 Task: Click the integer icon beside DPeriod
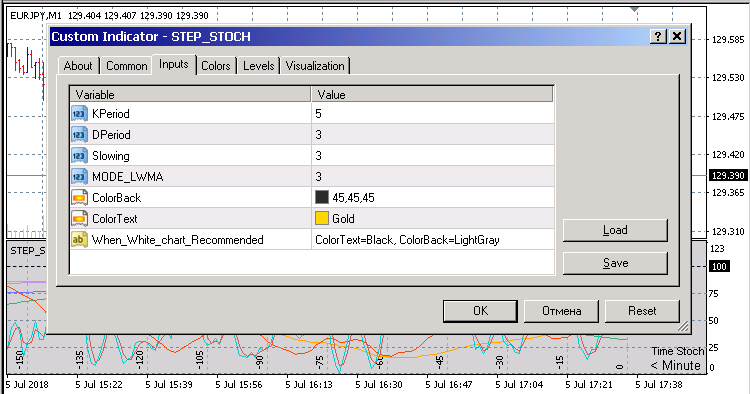79,135
